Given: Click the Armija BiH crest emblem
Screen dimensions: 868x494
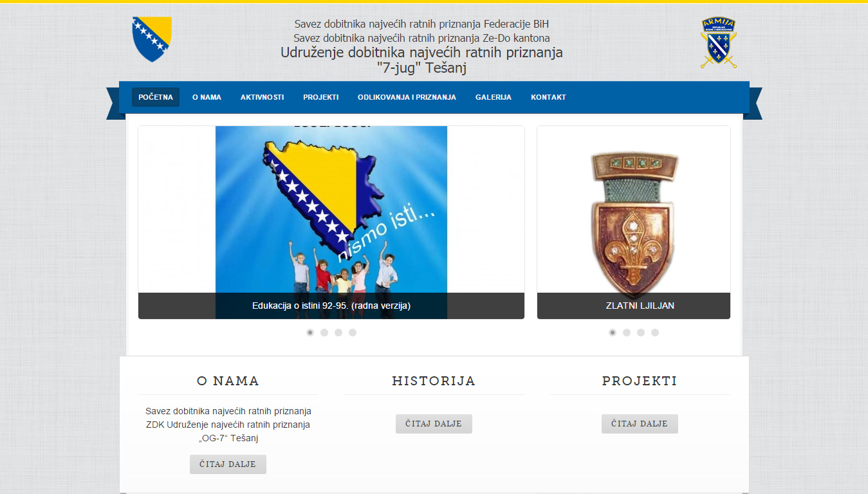Looking at the screenshot, I should tap(719, 42).
